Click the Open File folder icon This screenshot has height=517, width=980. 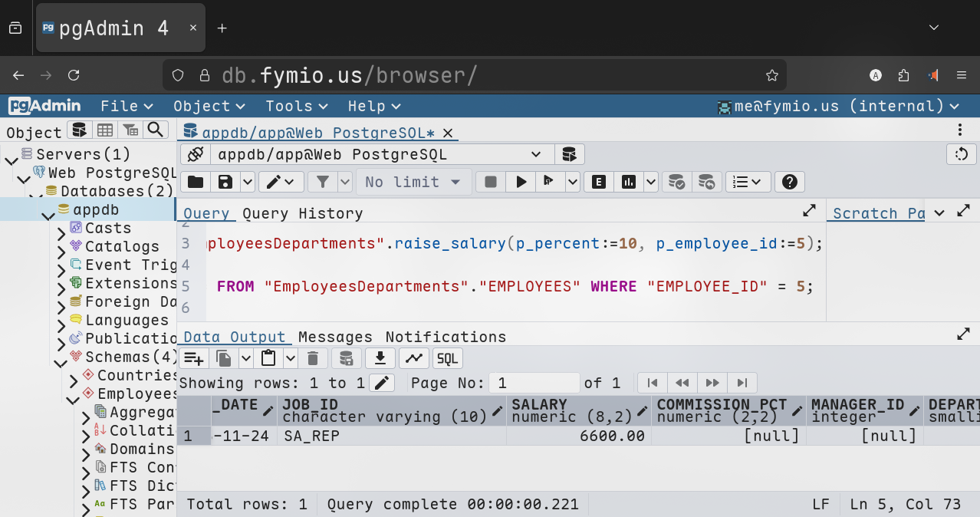coord(196,182)
